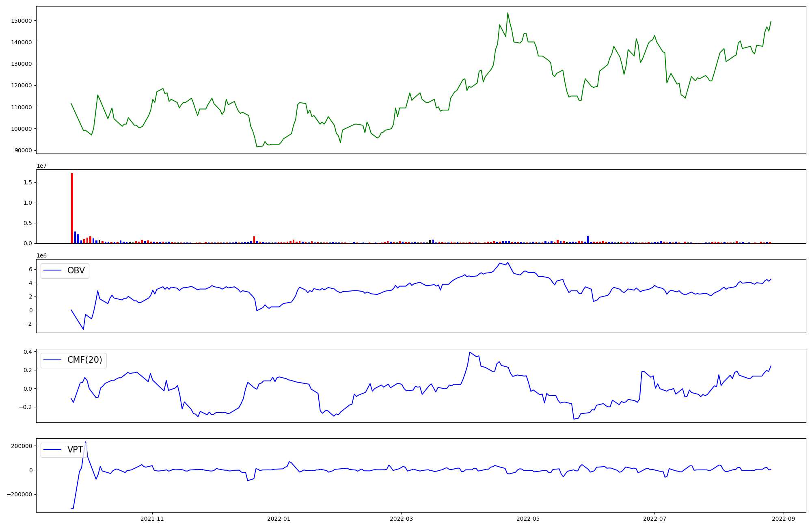Screen dimensions: 812x528
Task: Click the tallest red volume bar
Action: click(x=72, y=208)
